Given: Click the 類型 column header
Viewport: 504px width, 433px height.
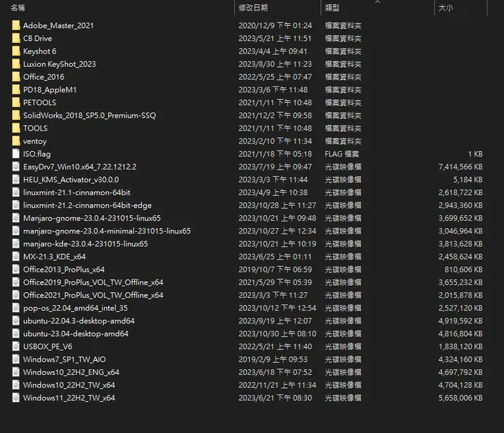Looking at the screenshot, I should click(x=332, y=7).
